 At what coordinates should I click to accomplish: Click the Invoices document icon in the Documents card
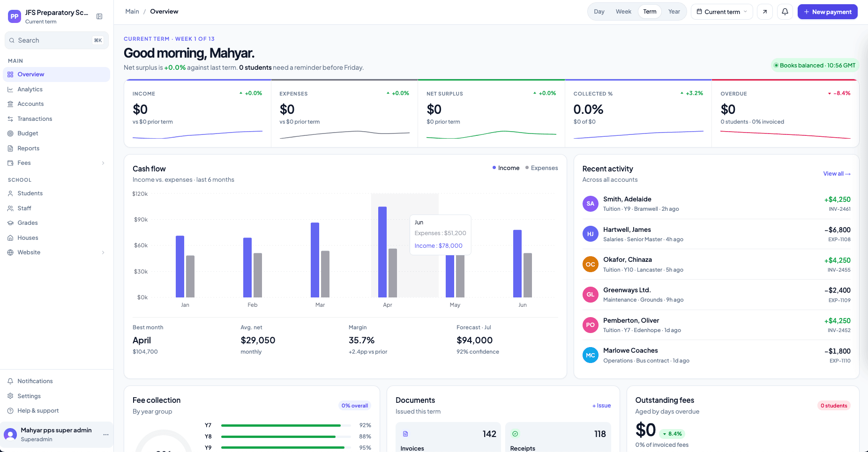405,434
